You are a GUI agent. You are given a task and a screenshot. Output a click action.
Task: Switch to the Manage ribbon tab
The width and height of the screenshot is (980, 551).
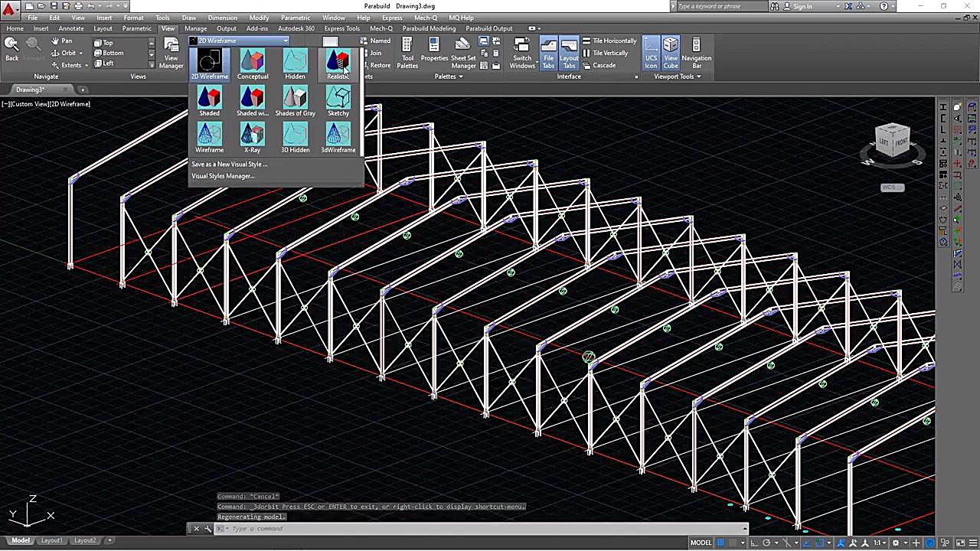tap(195, 29)
